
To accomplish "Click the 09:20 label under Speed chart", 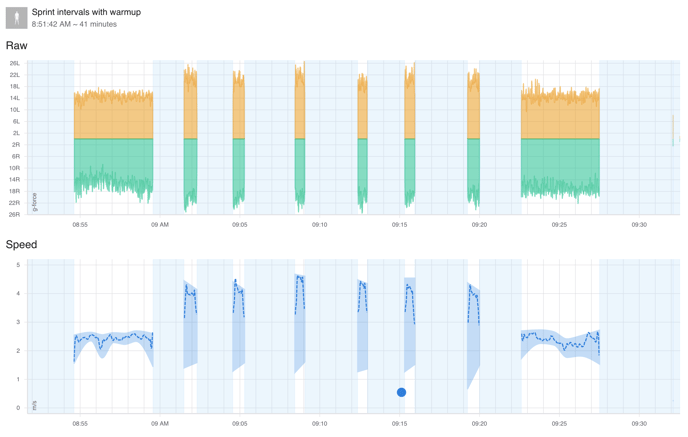I will click(479, 424).
